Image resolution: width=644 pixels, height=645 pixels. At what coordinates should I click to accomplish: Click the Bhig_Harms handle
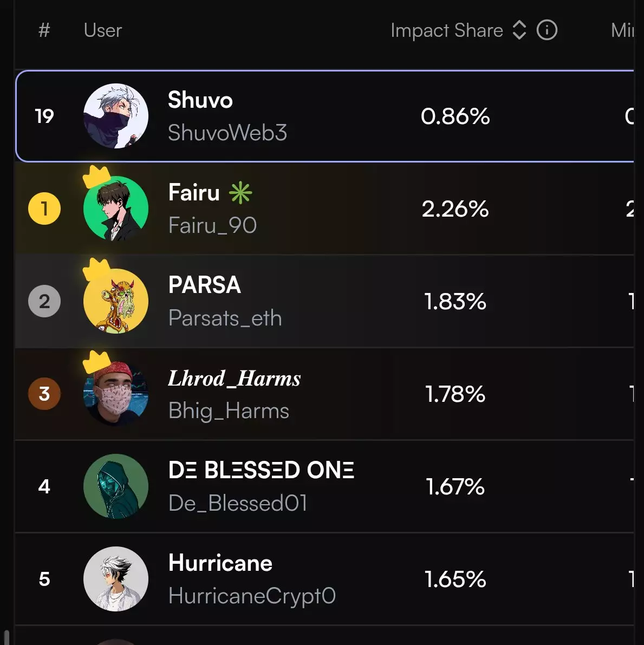pos(229,411)
